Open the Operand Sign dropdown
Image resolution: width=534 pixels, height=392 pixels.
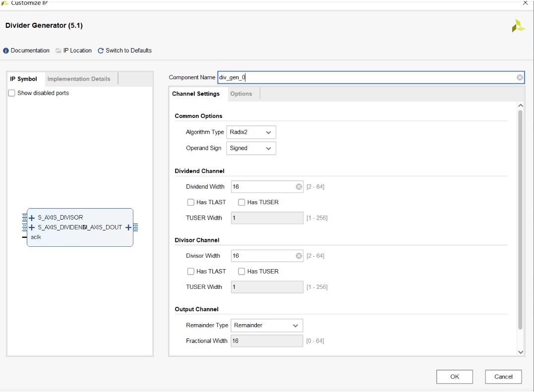tap(251, 148)
